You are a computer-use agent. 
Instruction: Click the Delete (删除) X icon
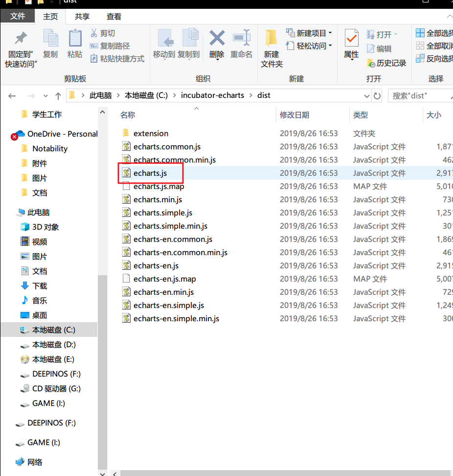(217, 38)
